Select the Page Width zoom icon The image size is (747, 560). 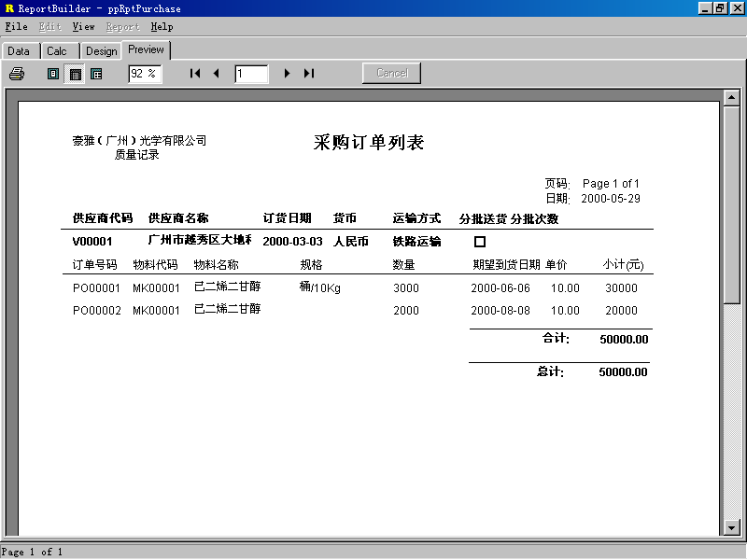(x=75, y=74)
